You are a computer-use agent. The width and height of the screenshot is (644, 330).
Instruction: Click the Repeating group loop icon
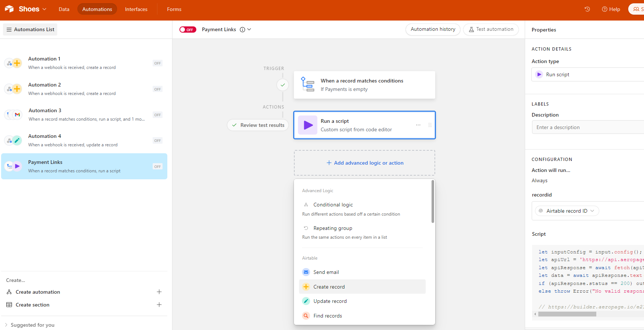306,228
